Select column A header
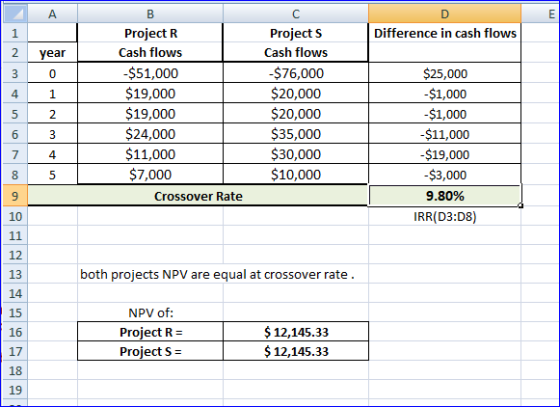 tap(52, 14)
